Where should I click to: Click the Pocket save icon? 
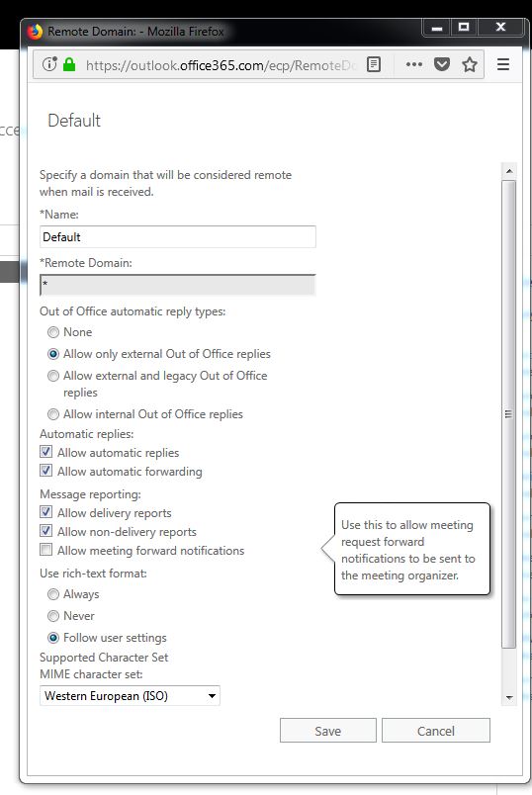(x=442, y=64)
